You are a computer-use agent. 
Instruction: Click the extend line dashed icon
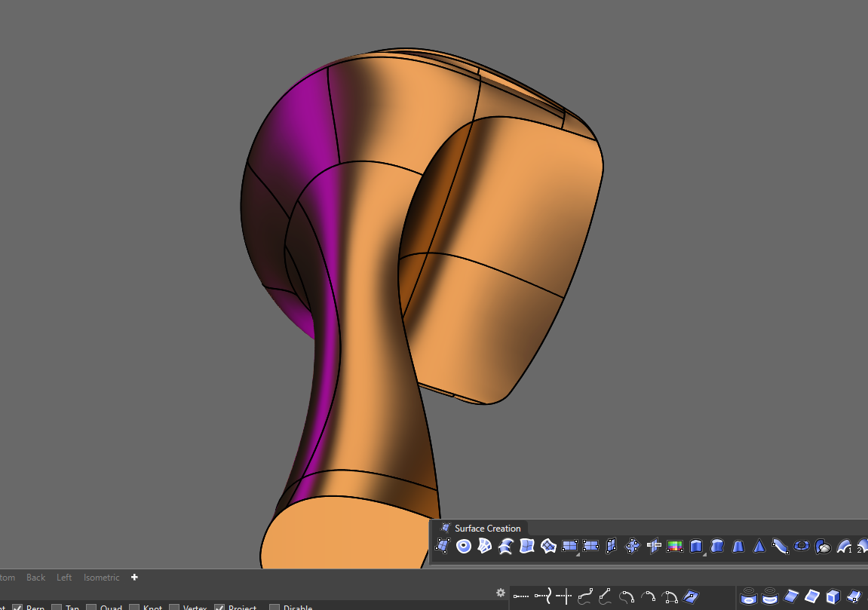click(x=521, y=596)
